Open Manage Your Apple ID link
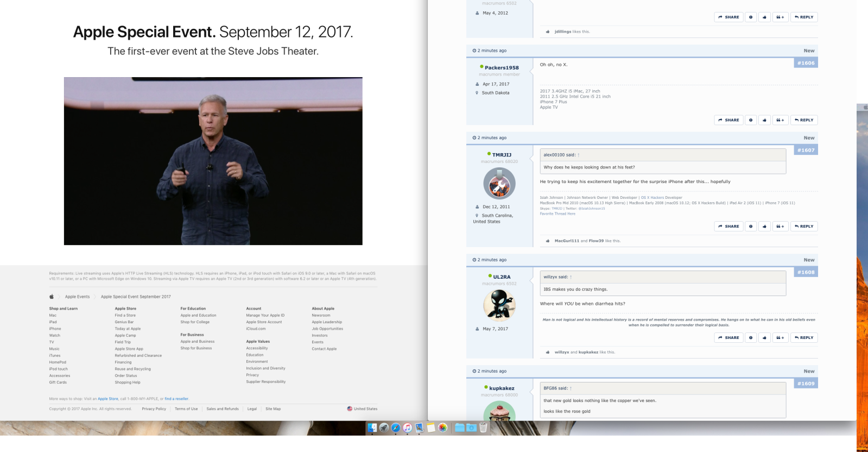Screen dimensions: 868x452 (x=265, y=315)
